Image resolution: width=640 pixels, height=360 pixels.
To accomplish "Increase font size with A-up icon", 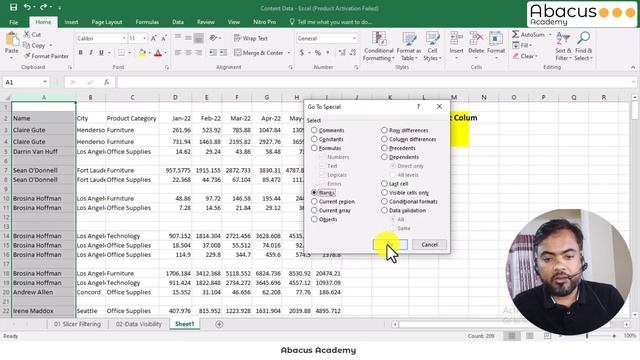I will pyautogui.click(x=153, y=38).
